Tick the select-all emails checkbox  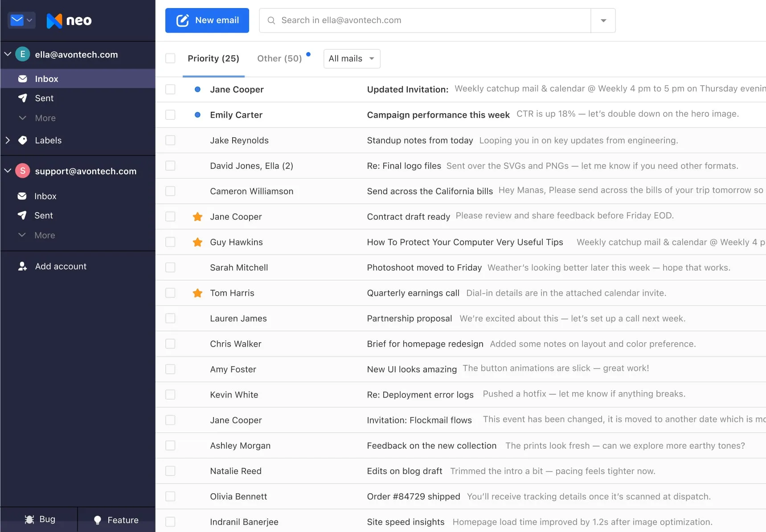coord(170,58)
